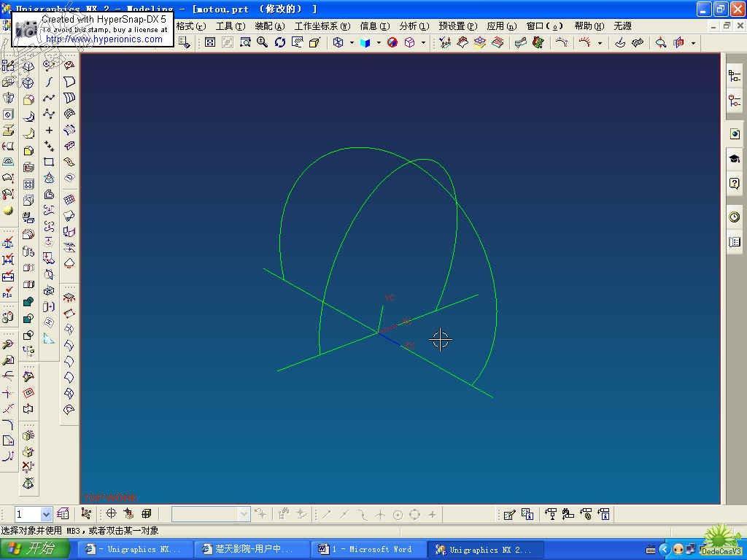Viewport: 747px width, 560px height.
Task: Click the 开始 Start button
Action: tap(33, 549)
